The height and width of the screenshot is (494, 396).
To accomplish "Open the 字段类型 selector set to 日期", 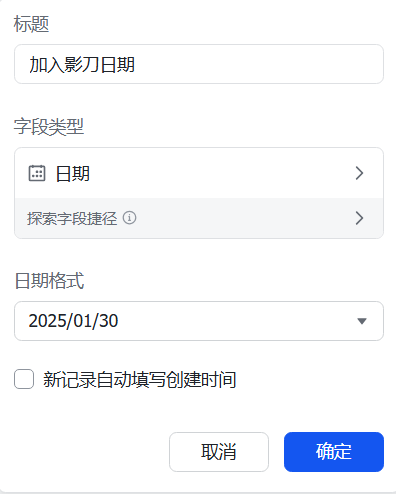I will [199, 173].
